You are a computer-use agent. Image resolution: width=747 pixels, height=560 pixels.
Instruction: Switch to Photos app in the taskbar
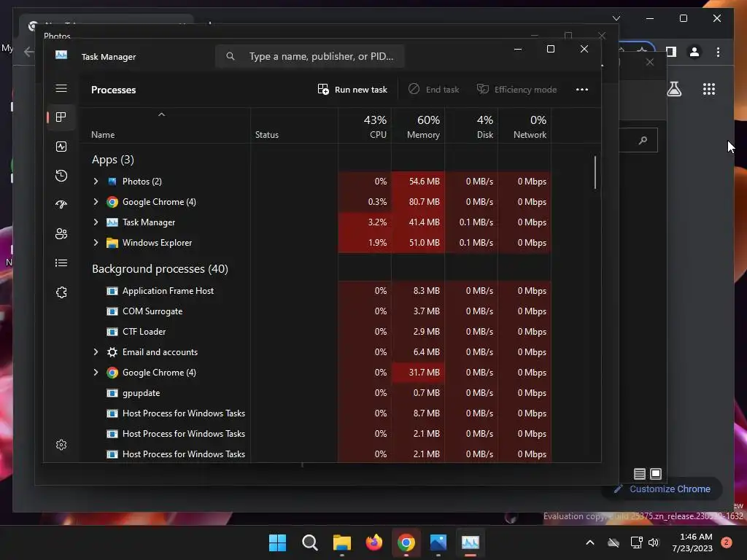tap(438, 542)
